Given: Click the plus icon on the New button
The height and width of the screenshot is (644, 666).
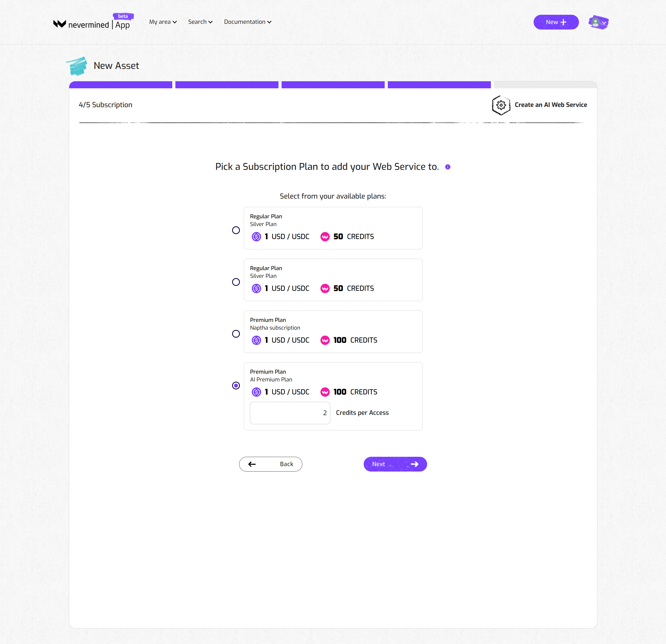Looking at the screenshot, I should pos(563,22).
